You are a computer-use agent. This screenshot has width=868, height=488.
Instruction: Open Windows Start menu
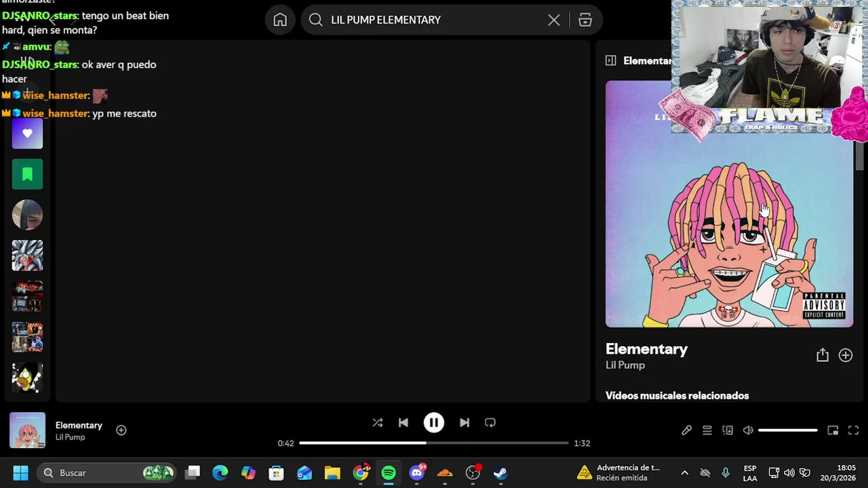[20, 473]
